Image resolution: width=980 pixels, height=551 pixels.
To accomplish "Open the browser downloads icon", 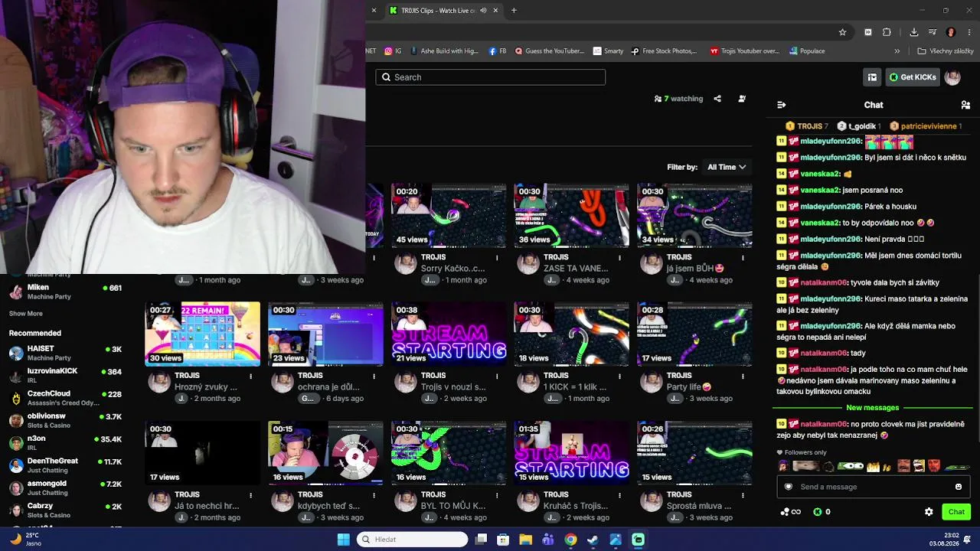I will [913, 32].
